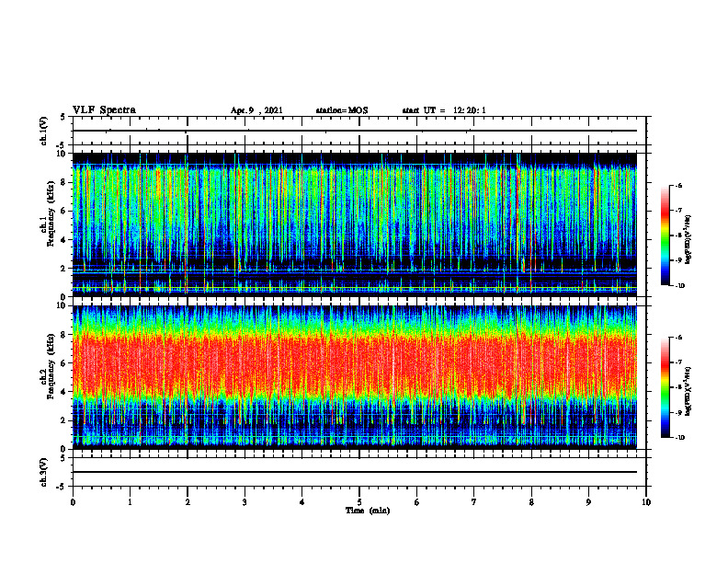Click the "4" kHz tick of ch.1 spectrogram

(64, 240)
